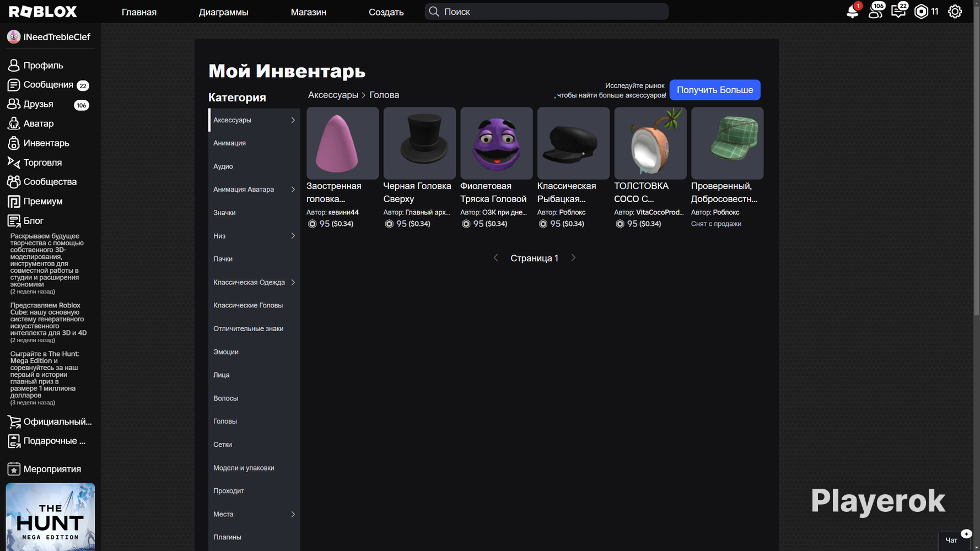Click the Аватар sidebar icon

click(x=14, y=123)
